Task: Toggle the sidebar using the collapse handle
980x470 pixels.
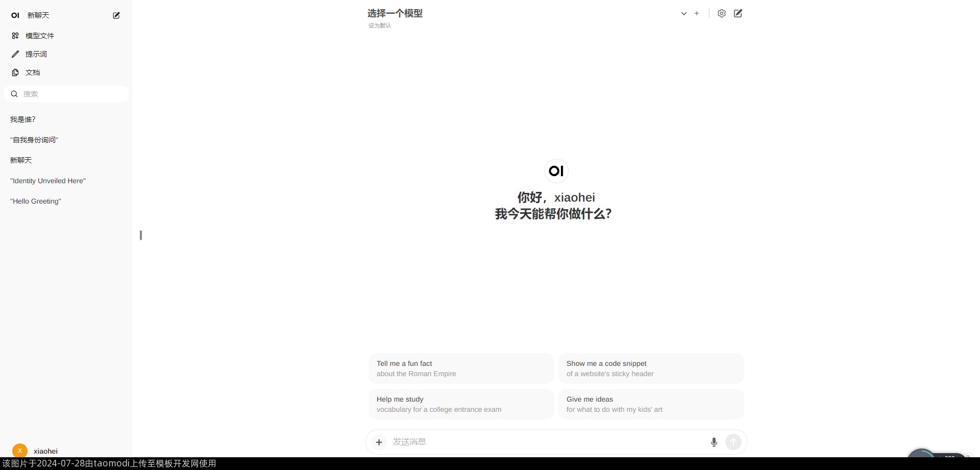Action: click(x=141, y=235)
